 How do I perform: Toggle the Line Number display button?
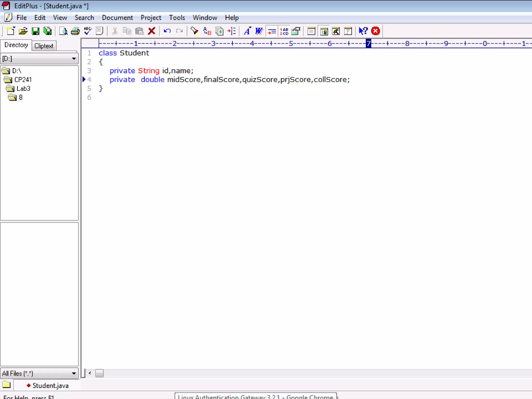point(284,31)
